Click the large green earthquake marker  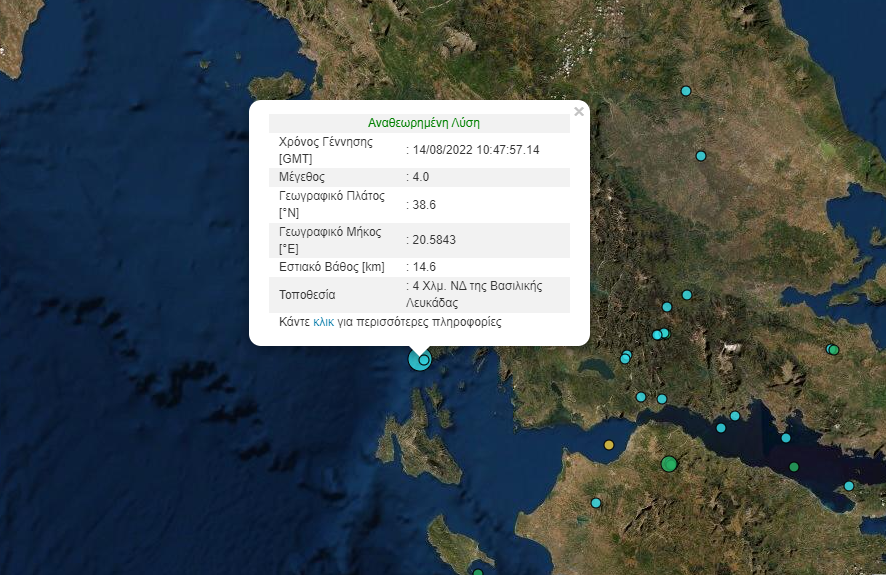coord(669,463)
